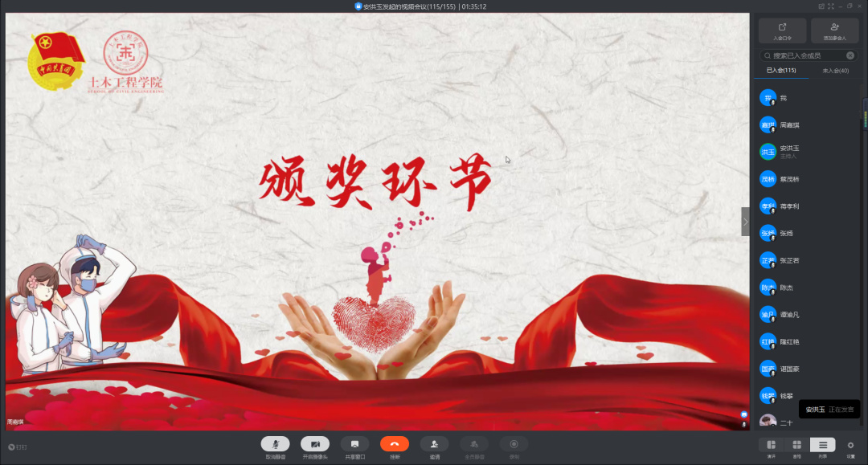Open the 邀请 invite participants icon
Image resolution: width=868 pixels, height=465 pixels.
pos(435,444)
